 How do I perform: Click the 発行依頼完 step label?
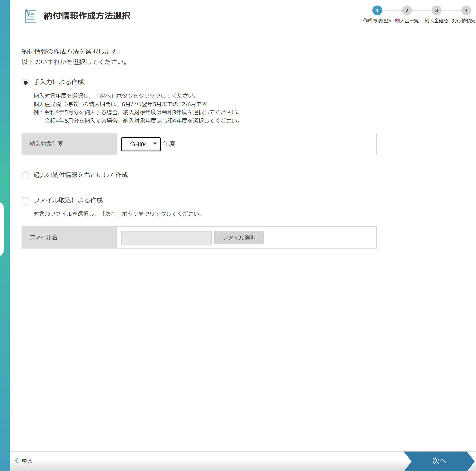click(x=463, y=21)
